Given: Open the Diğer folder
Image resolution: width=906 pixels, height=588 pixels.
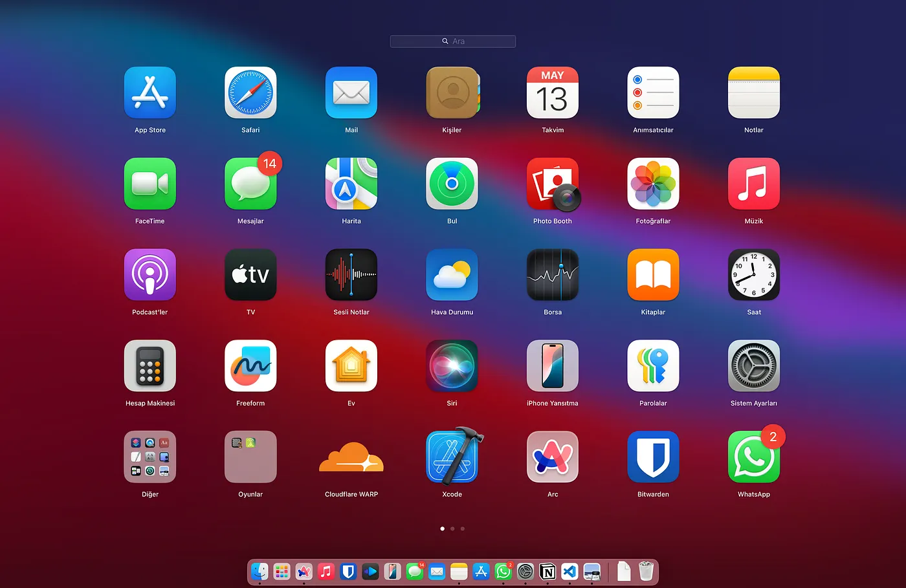Looking at the screenshot, I should (150, 457).
